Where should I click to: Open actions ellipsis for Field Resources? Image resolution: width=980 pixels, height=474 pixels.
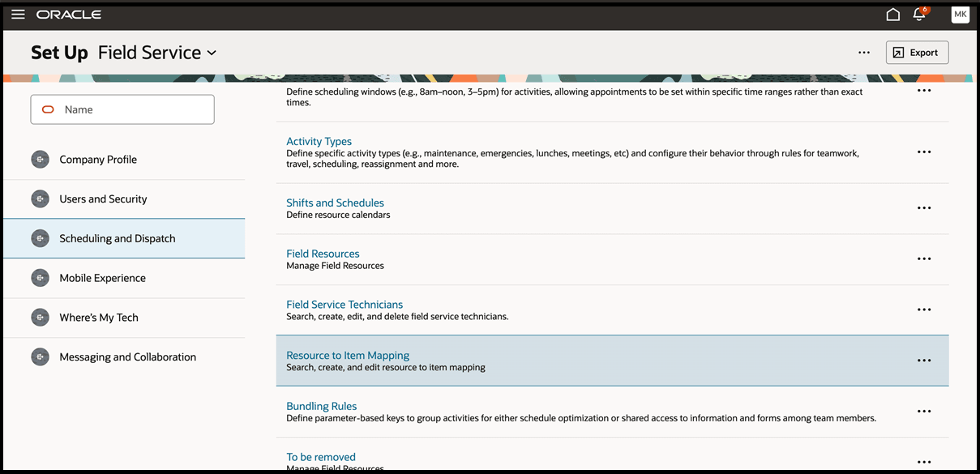tap(923, 259)
